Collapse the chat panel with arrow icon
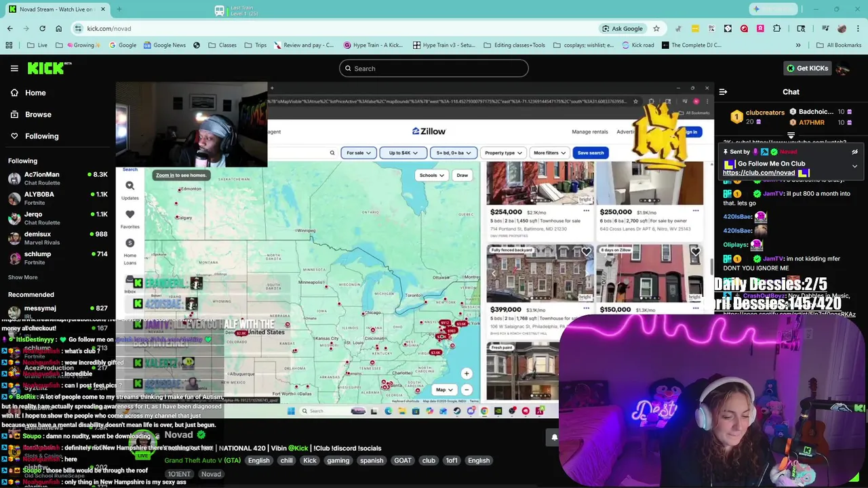This screenshot has height=488, width=868. pyautogui.click(x=723, y=92)
